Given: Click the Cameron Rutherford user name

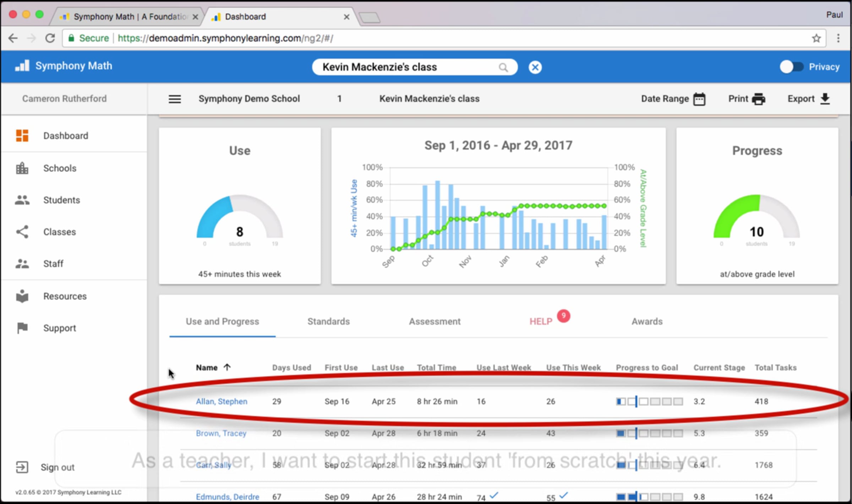Looking at the screenshot, I should (64, 99).
